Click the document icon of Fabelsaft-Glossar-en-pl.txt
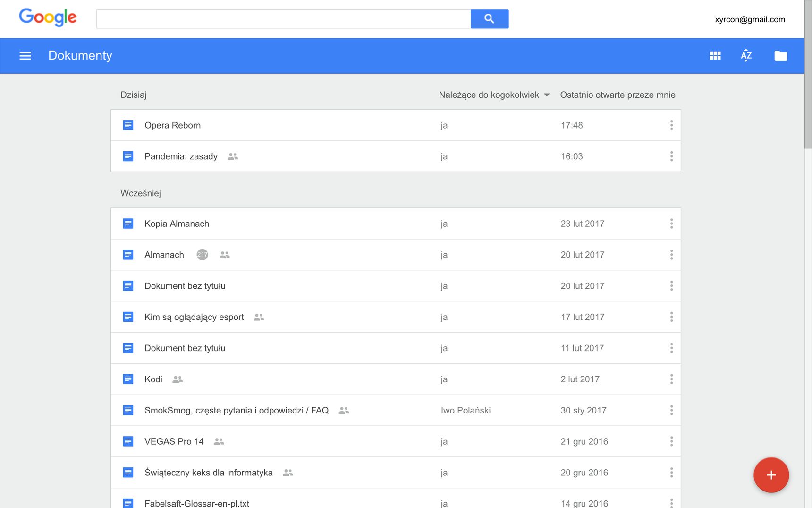 pos(128,503)
